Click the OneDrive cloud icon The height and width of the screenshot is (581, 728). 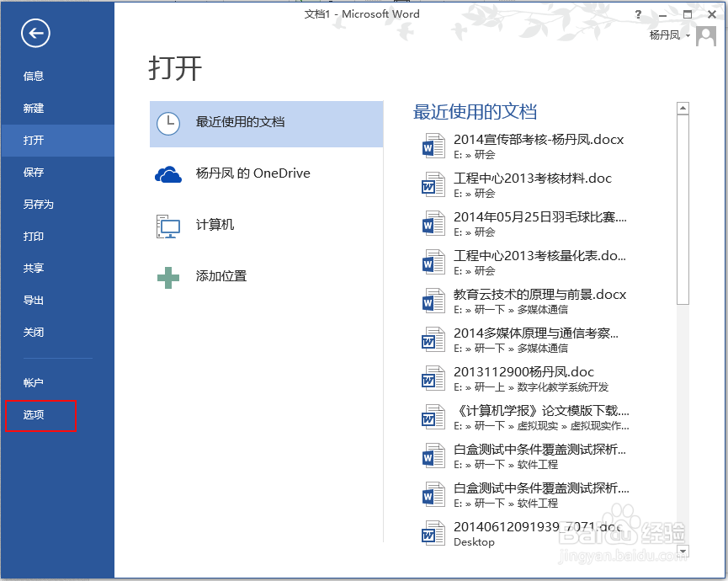pos(168,174)
